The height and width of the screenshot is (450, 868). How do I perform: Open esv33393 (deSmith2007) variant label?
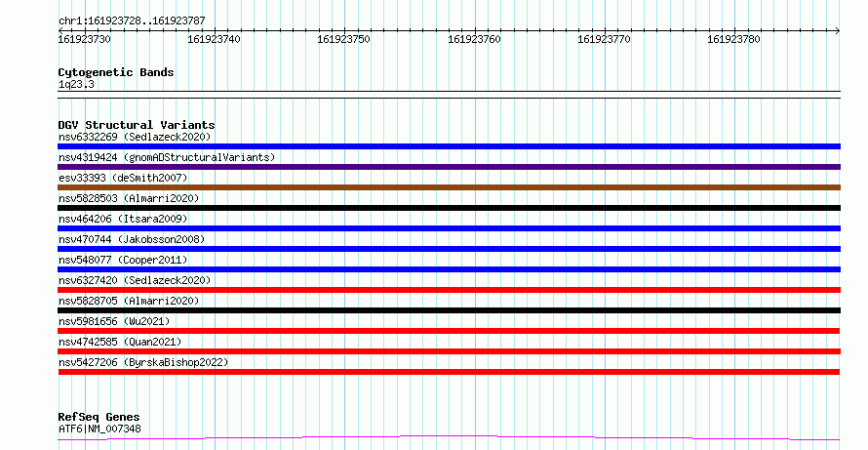123,178
